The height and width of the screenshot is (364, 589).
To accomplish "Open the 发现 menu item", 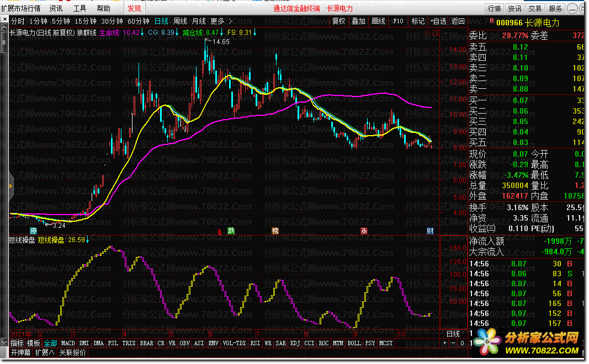I will pos(134,8).
